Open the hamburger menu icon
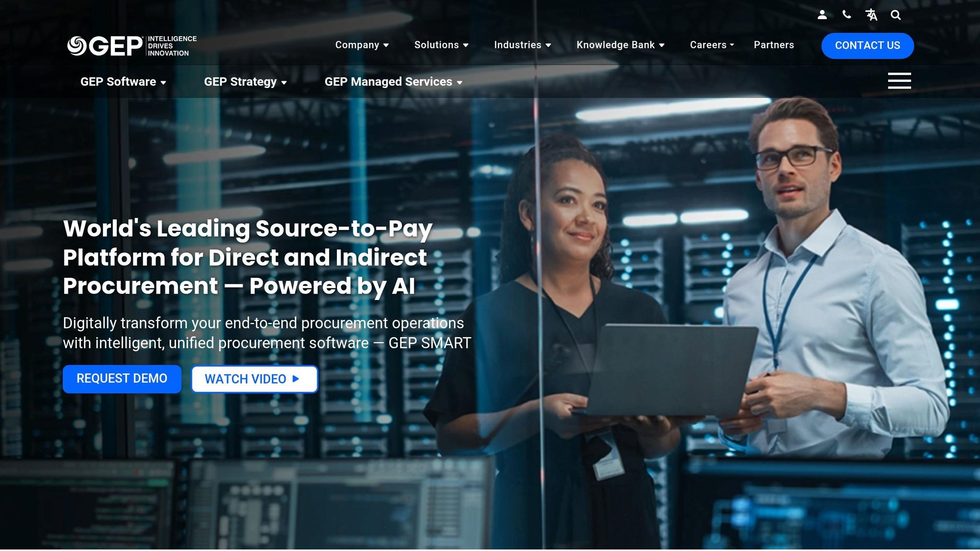The height and width of the screenshot is (551, 980). point(900,81)
